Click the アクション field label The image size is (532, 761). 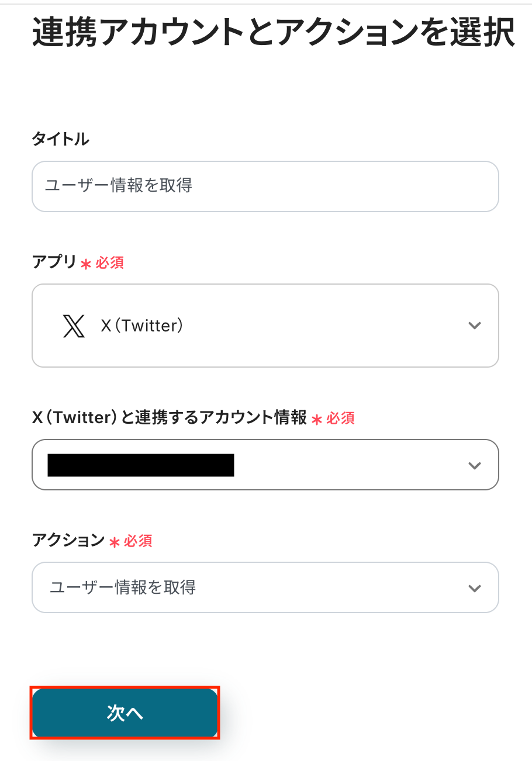coord(68,541)
